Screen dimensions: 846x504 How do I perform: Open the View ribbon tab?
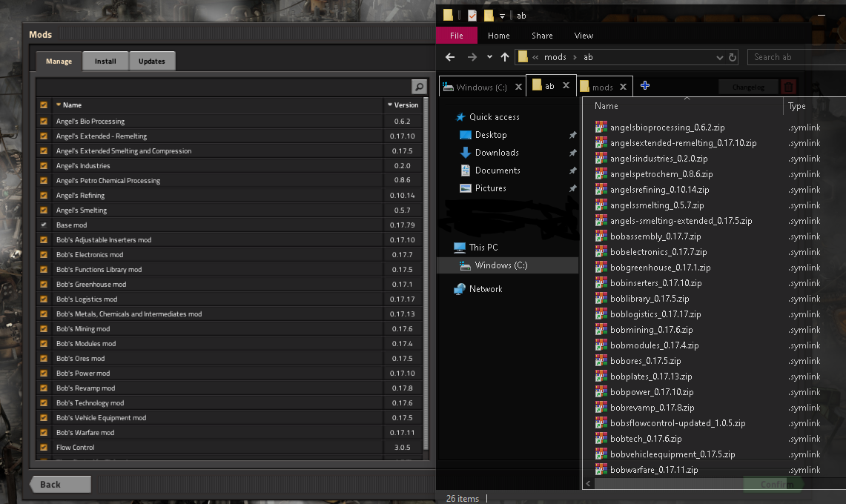[584, 36]
